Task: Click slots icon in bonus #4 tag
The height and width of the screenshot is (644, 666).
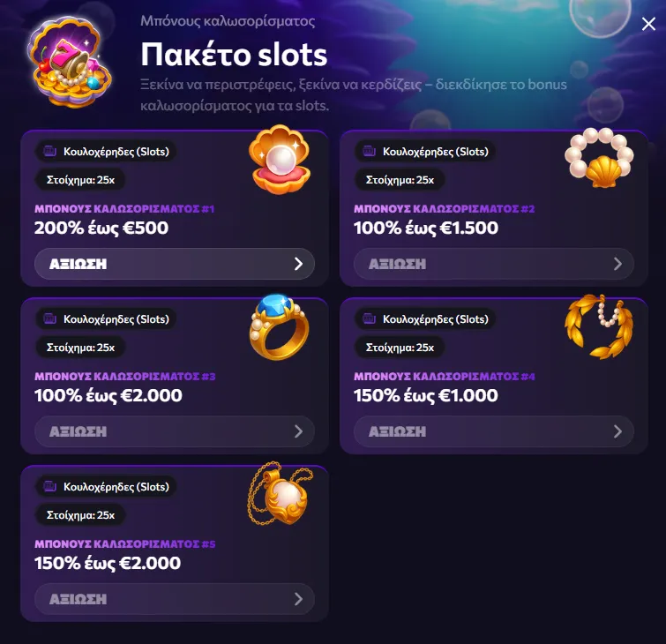Action: (368, 319)
